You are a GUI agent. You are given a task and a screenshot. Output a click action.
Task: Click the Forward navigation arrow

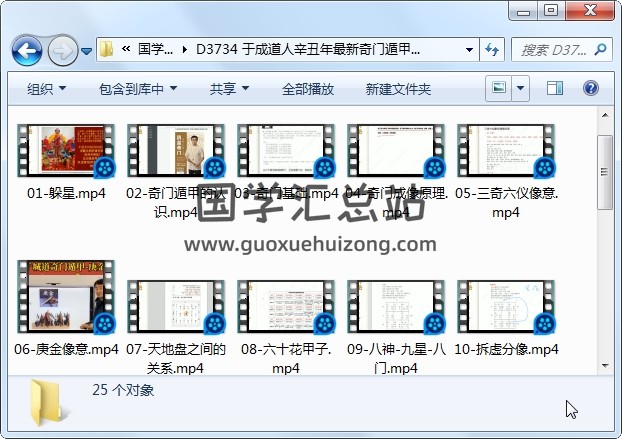(x=61, y=49)
